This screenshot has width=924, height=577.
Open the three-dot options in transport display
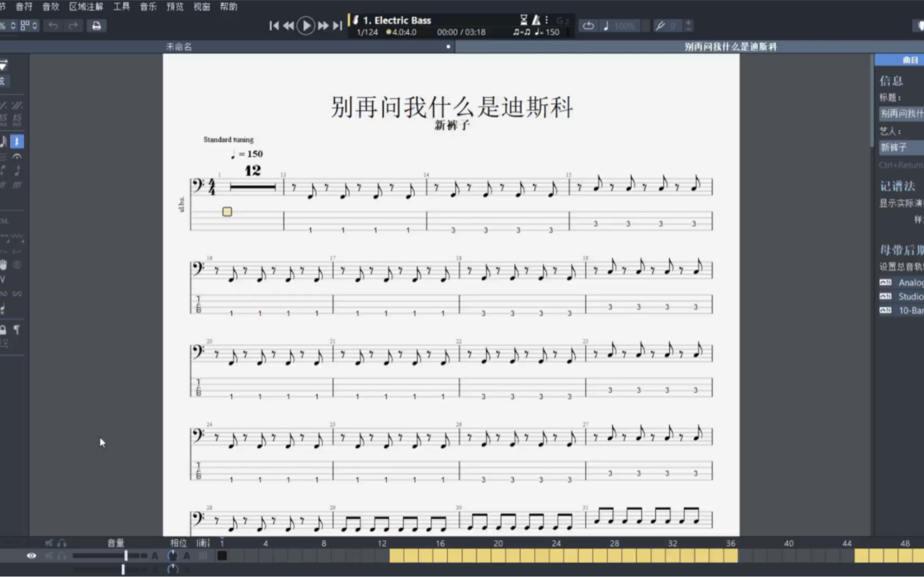(x=546, y=20)
